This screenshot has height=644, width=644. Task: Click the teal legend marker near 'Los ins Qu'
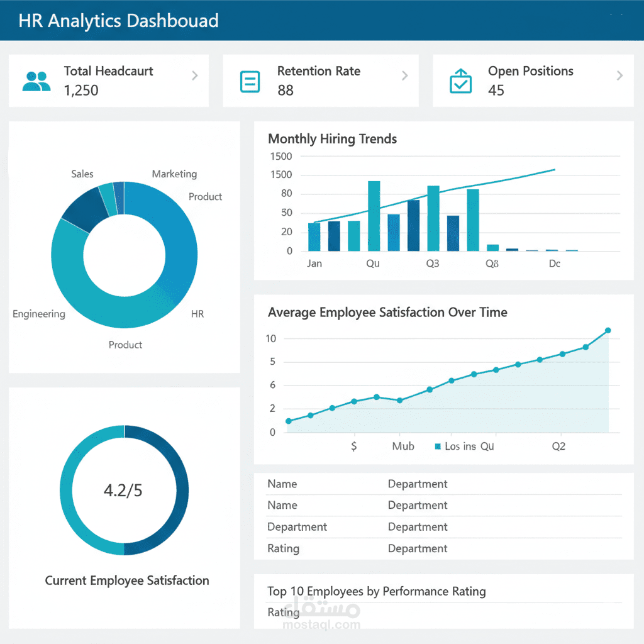[x=437, y=446]
